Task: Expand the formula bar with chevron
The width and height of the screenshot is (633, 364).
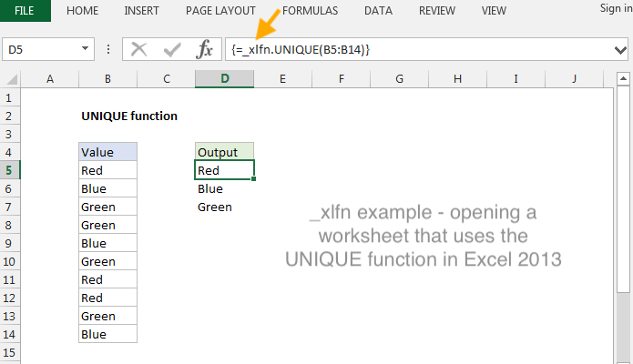Action: click(622, 49)
